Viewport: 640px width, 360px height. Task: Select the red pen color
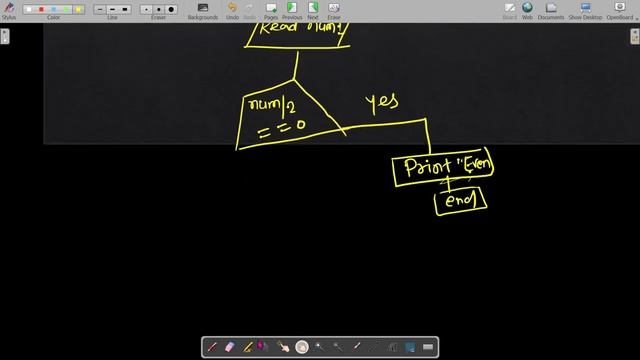[41, 9]
